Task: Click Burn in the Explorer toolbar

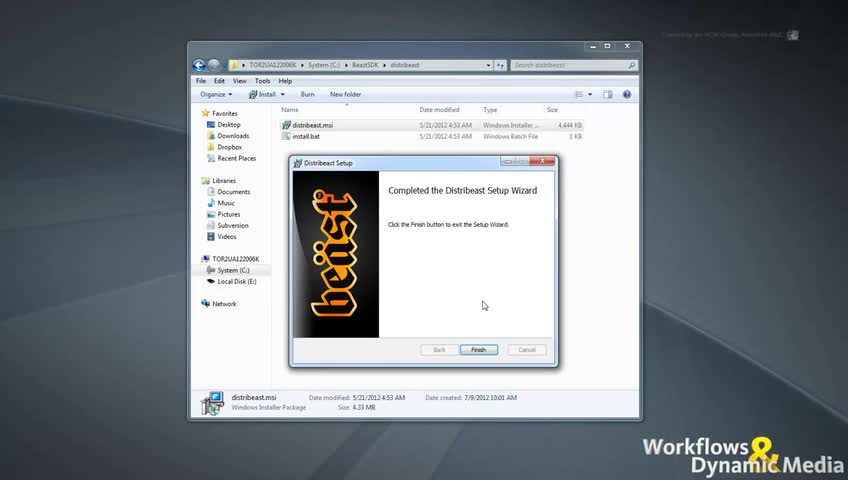Action: point(307,95)
